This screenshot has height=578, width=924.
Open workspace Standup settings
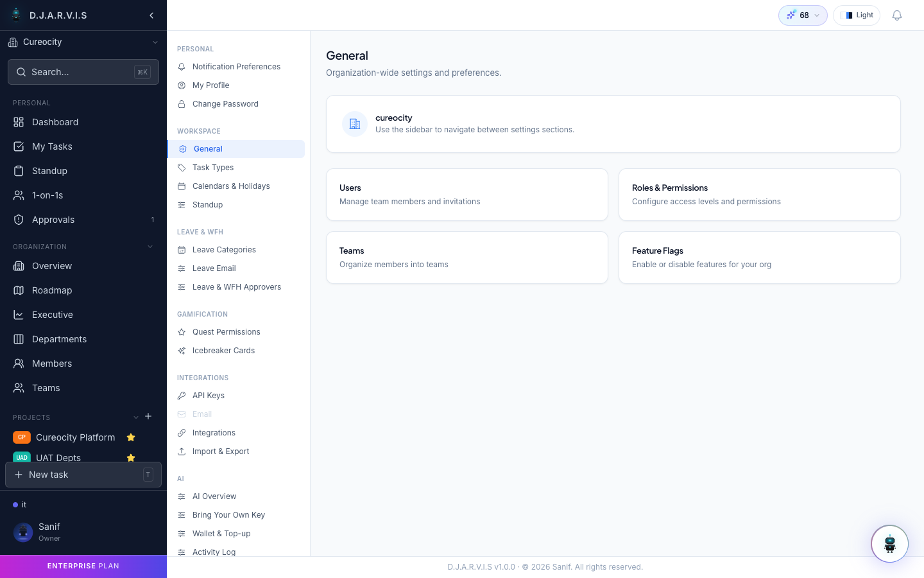pos(236,205)
